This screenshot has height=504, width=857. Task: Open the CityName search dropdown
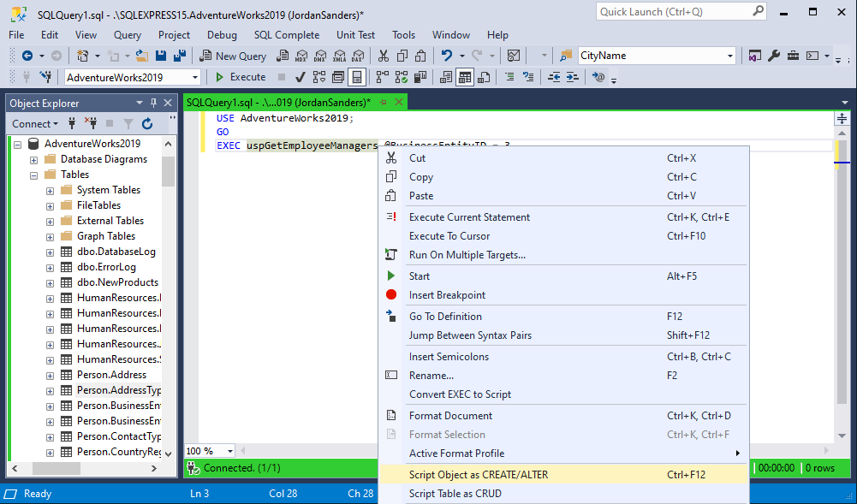[x=729, y=56]
